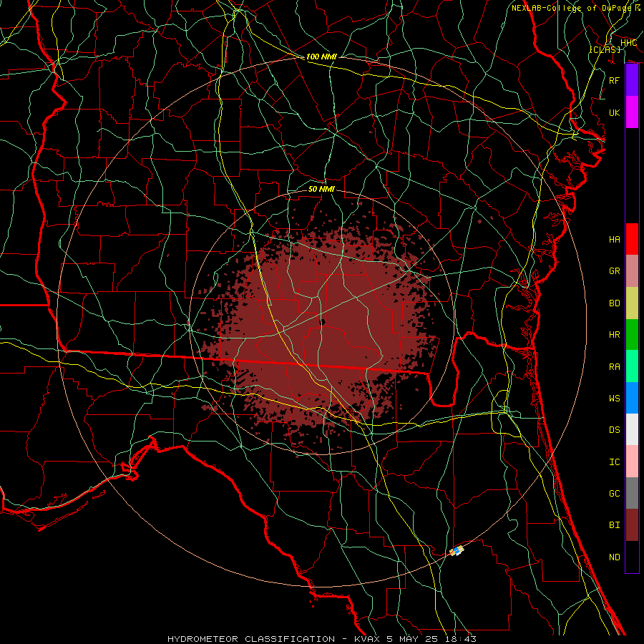
Task: Click the 'NEXLAB-College of DuPage' credit text
Action: pyautogui.click(x=572, y=8)
